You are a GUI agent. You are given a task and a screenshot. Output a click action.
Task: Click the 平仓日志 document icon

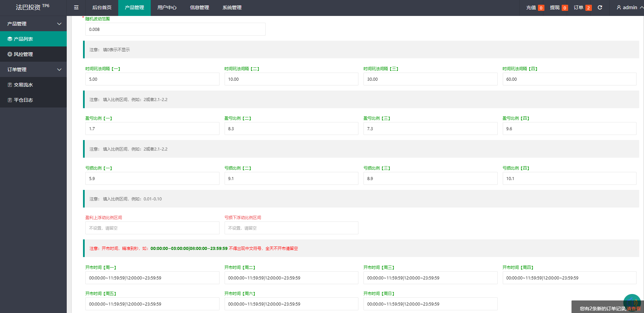click(x=10, y=100)
